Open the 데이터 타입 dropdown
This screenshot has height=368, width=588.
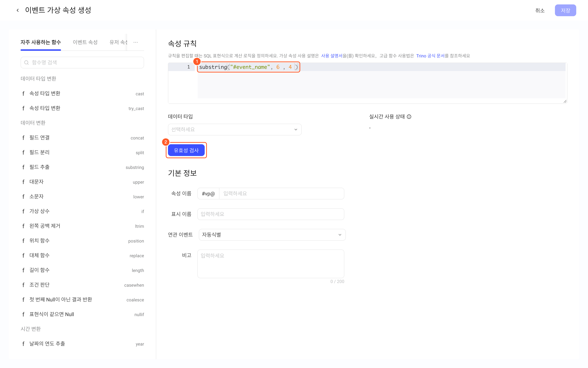click(235, 130)
